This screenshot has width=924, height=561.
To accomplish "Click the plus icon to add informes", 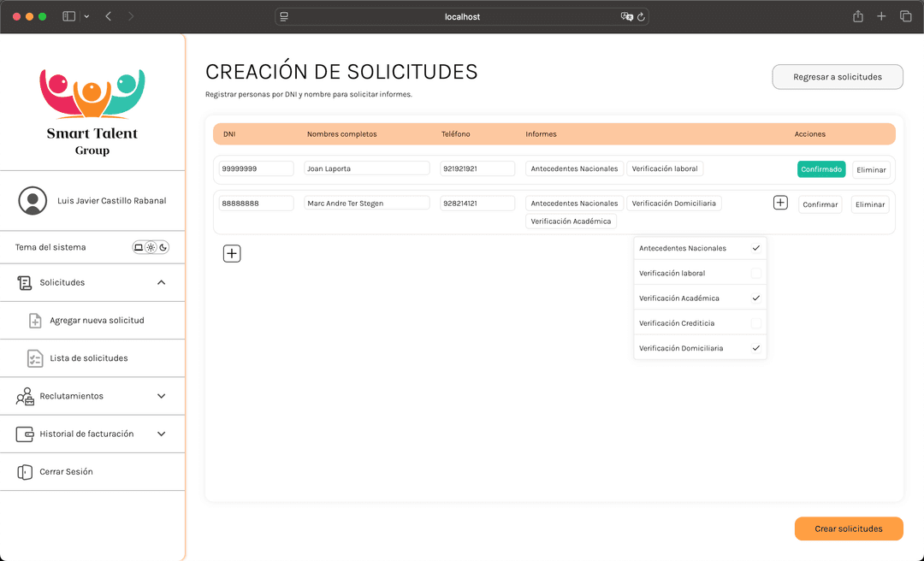I will point(780,203).
